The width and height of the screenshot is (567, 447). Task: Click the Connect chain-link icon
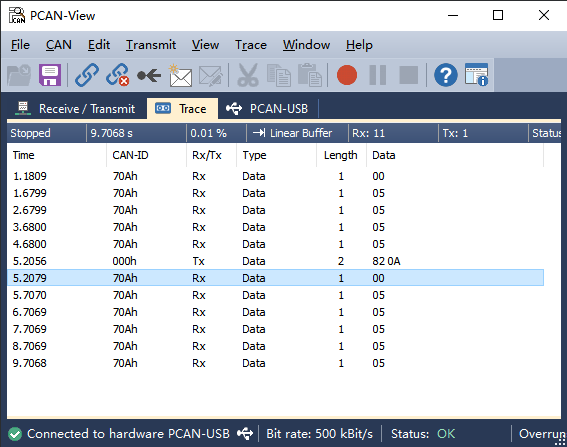[x=87, y=75]
